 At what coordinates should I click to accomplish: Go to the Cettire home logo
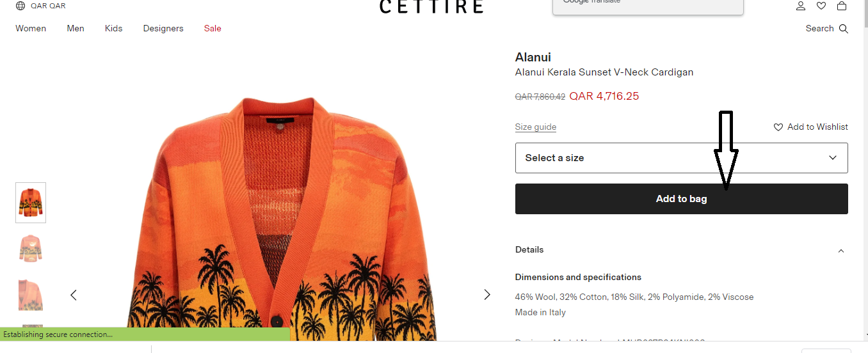[431, 6]
